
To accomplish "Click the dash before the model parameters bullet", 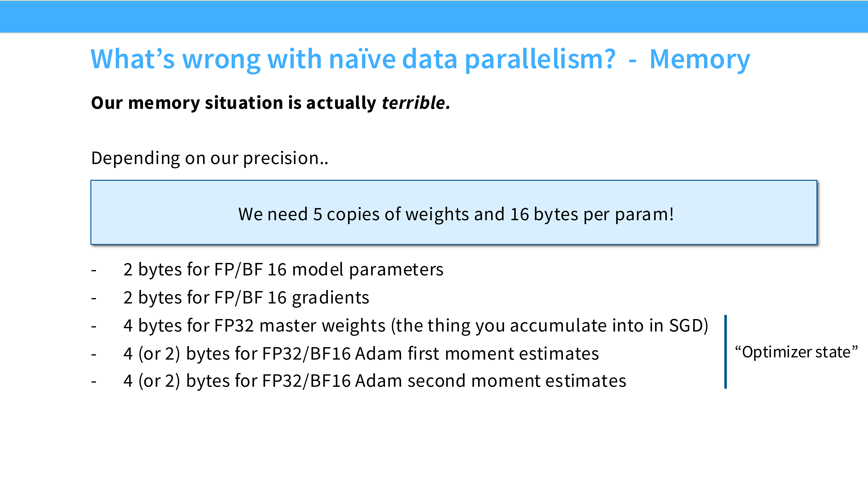I will click(x=94, y=270).
